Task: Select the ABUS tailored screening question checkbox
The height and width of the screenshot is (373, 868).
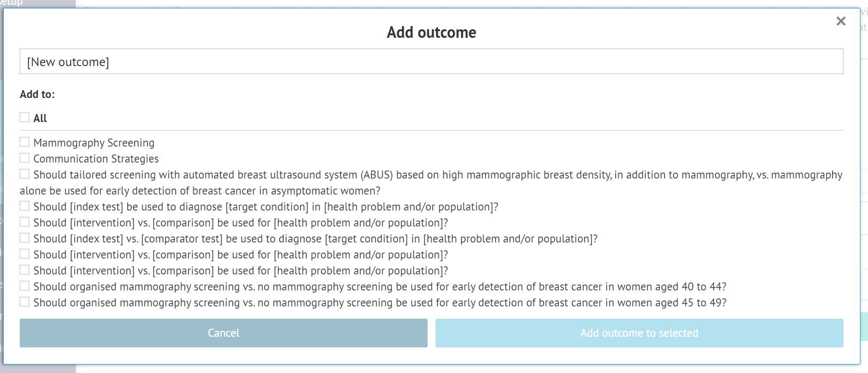Action: coord(24,173)
